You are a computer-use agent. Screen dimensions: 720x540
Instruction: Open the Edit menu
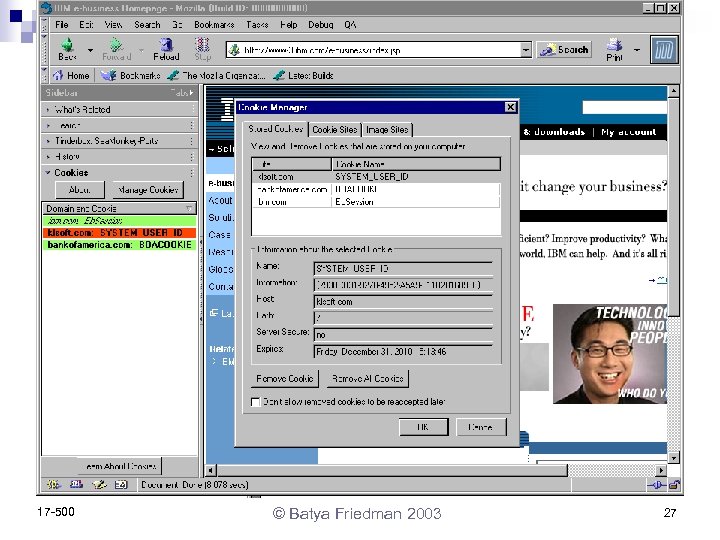pyautogui.click(x=86, y=25)
